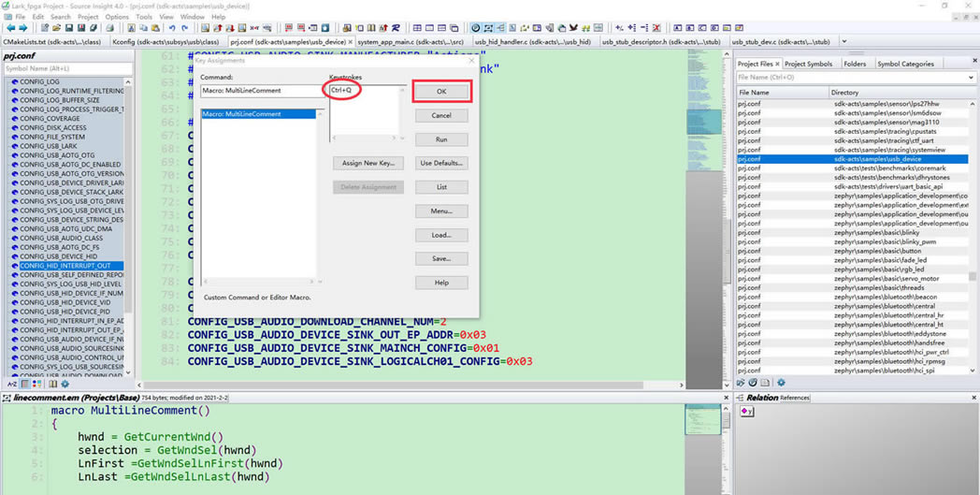Click the red X icon in toolbar
This screenshot has width=980, height=495.
(x=656, y=28)
